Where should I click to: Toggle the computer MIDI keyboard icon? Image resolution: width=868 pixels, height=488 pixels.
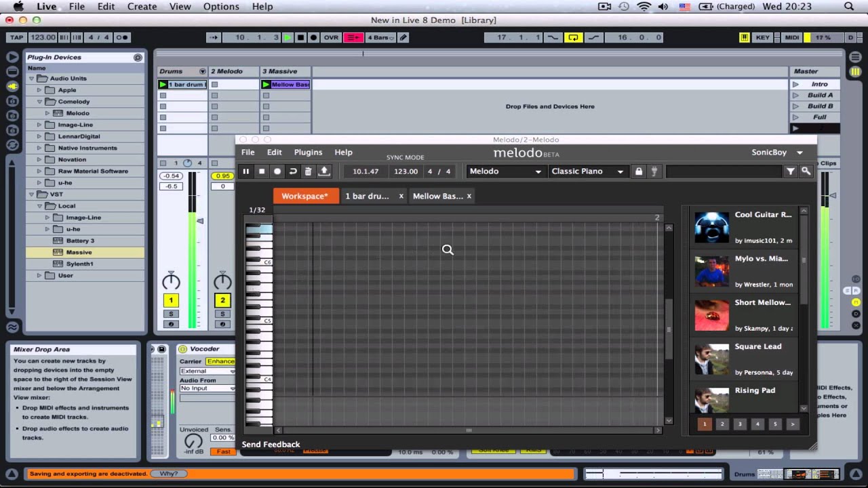click(x=745, y=37)
